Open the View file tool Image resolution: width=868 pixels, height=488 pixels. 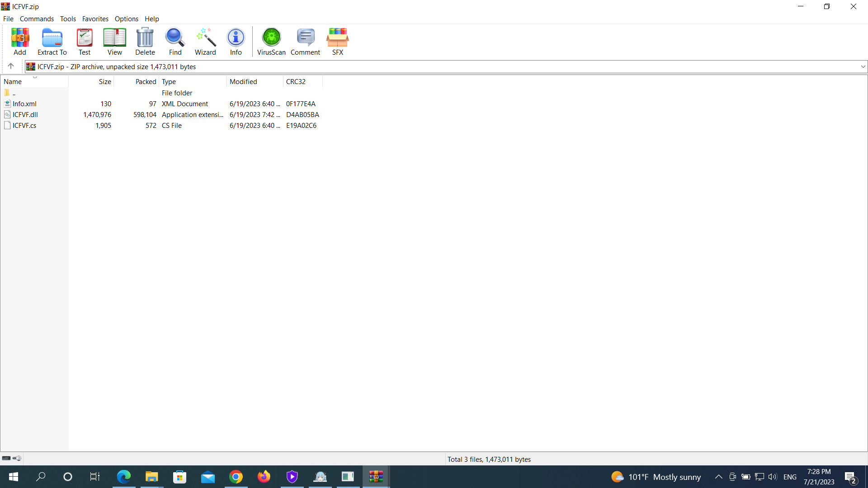pos(114,41)
